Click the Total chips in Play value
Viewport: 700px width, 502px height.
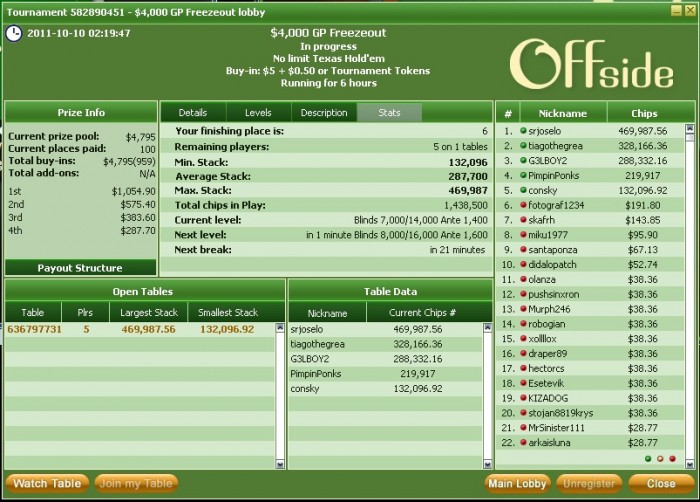466,205
